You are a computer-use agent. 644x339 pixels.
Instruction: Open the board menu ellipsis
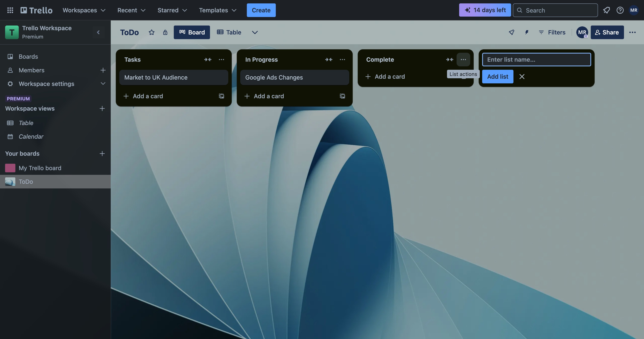point(632,32)
